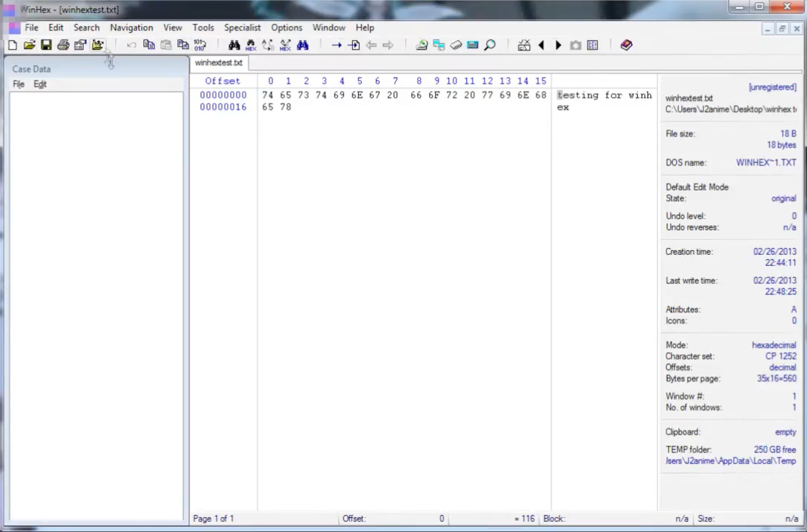This screenshot has width=807, height=532.
Task: Click the 'hexadecimal' Mode value
Action: coord(774,345)
